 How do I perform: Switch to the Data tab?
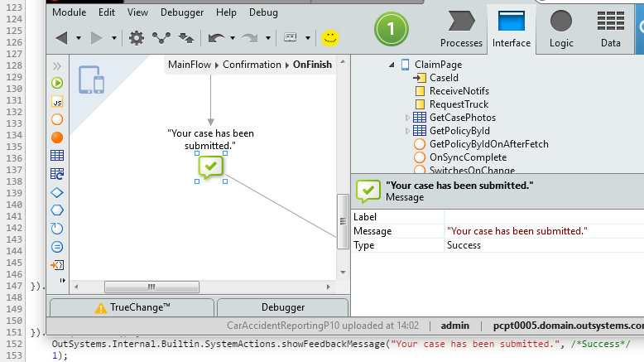click(x=611, y=29)
